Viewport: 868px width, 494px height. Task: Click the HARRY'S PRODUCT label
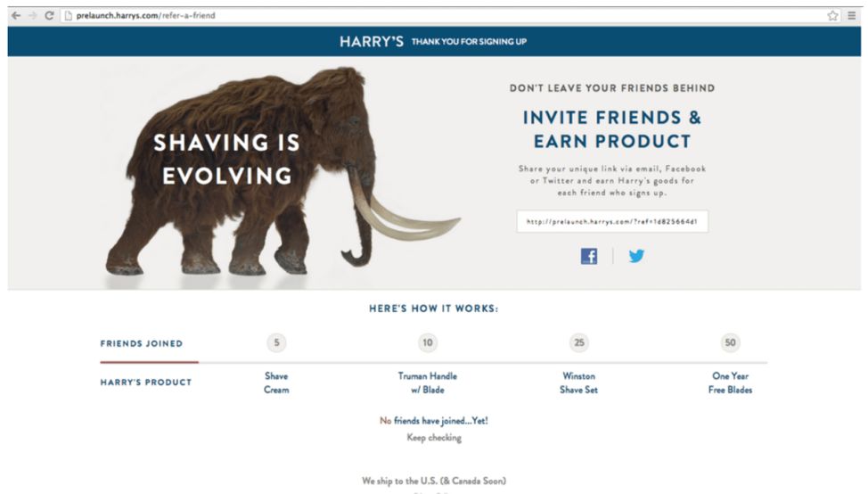tap(145, 383)
